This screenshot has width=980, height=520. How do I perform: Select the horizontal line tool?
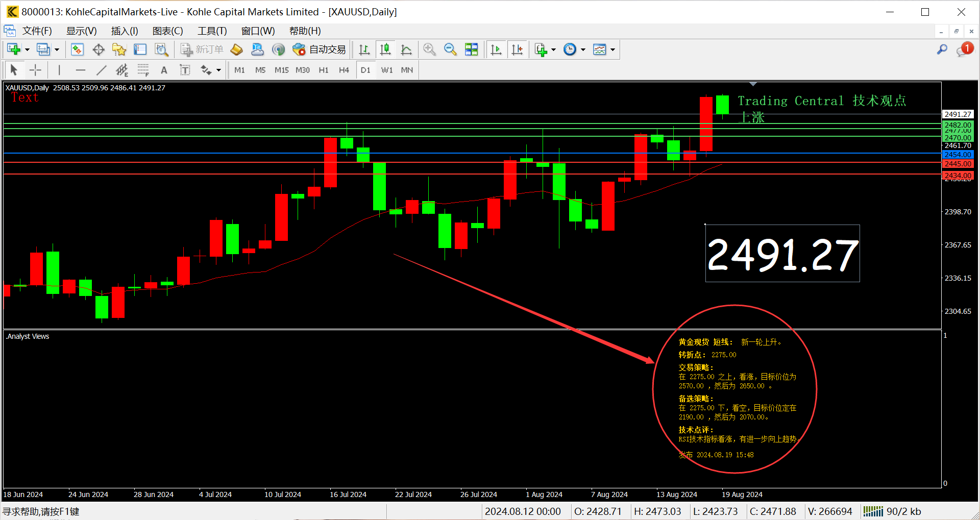[x=80, y=70]
